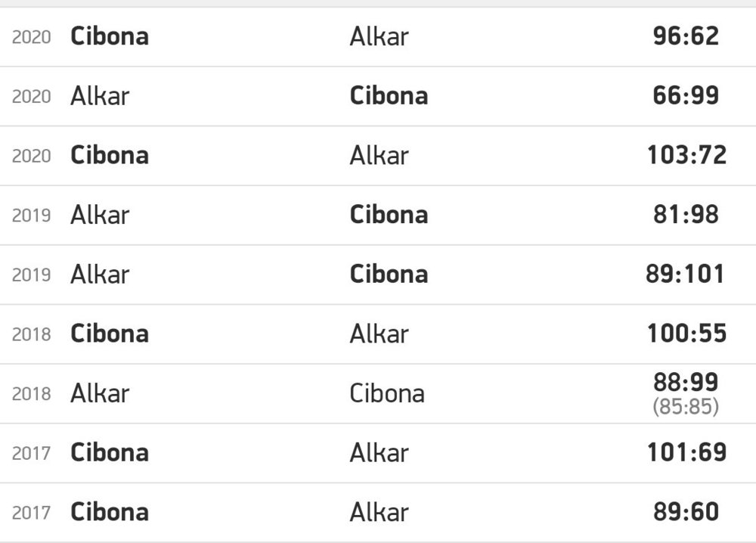Select Alkar in the 100:55 row

pos(379,334)
